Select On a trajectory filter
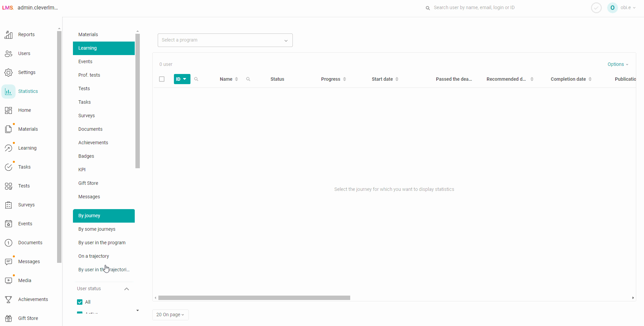Image resolution: width=644 pixels, height=326 pixels. click(x=104, y=256)
